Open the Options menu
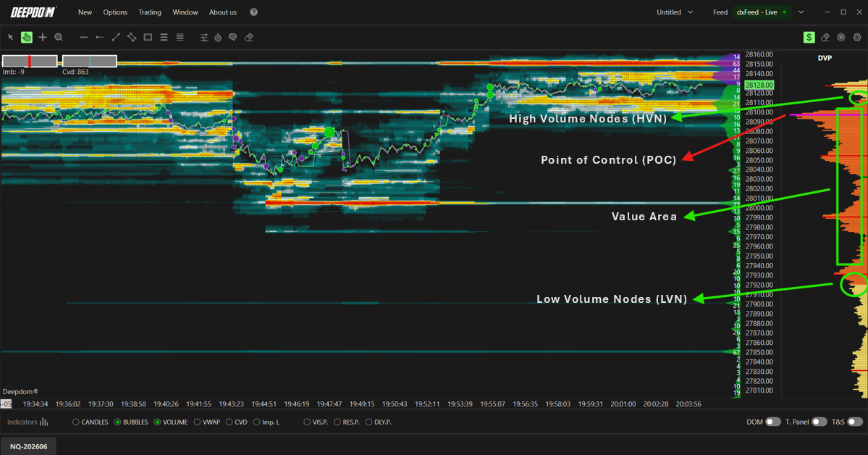868x455 pixels. coord(115,12)
